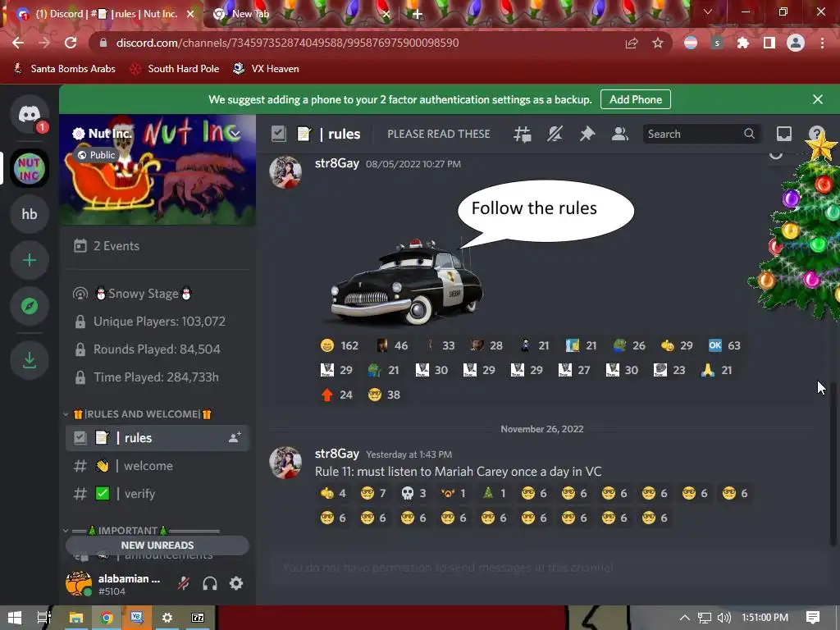The height and width of the screenshot is (630, 840).
Task: Open pinned messages pin icon
Action: [x=587, y=134]
